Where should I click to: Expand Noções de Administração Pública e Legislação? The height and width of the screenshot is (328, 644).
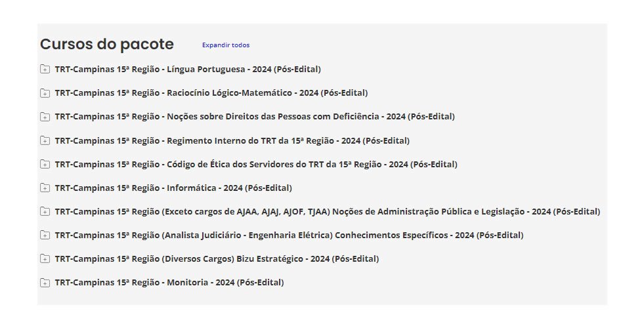[x=328, y=211]
